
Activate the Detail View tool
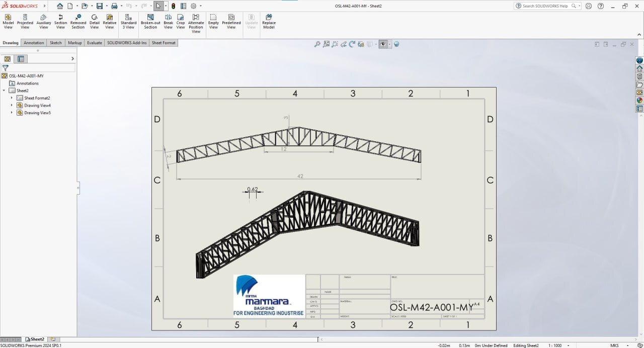coord(95,22)
